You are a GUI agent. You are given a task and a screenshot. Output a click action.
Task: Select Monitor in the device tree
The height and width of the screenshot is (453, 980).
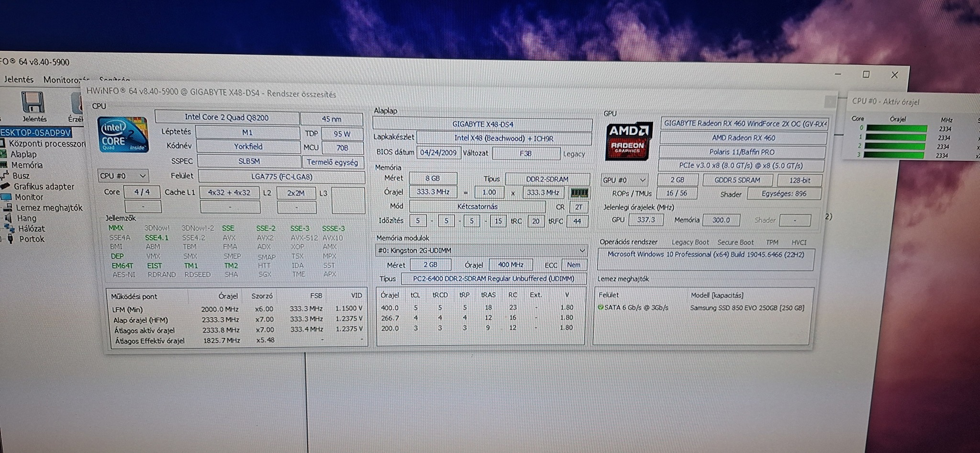[29, 197]
